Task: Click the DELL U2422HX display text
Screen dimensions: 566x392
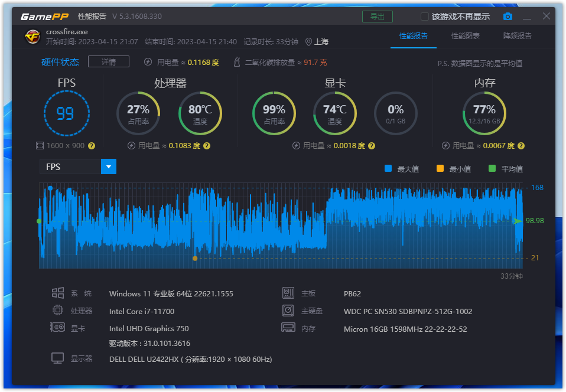Action: click(191, 359)
